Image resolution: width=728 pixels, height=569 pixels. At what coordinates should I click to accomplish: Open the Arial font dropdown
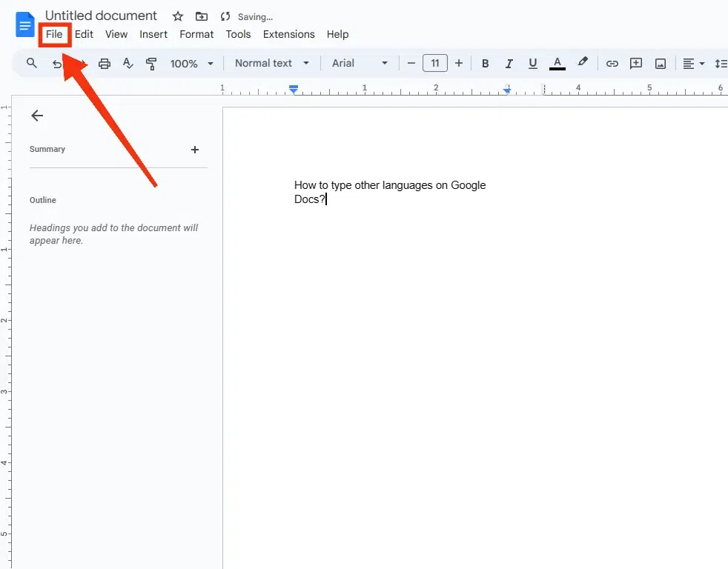click(x=360, y=63)
